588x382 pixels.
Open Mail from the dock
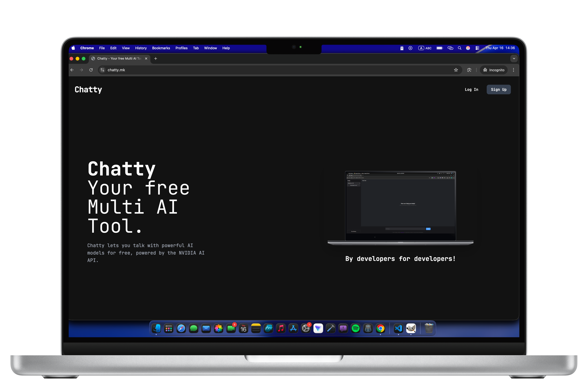(x=206, y=328)
